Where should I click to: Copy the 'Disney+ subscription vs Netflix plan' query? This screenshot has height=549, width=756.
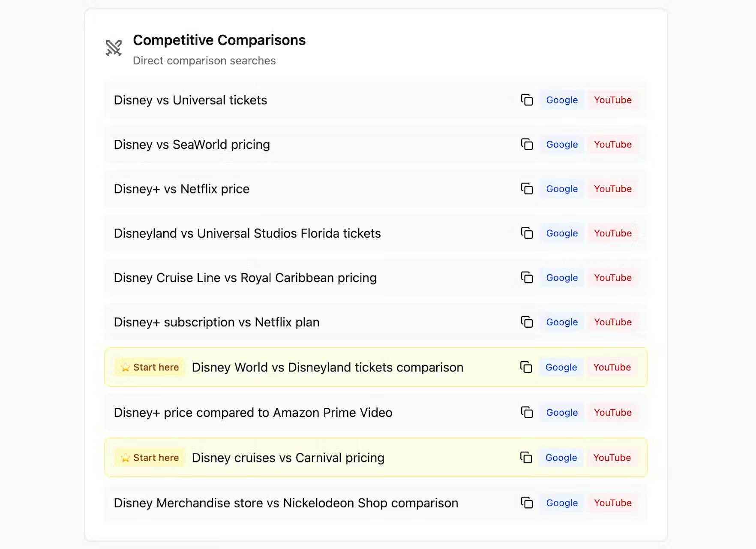pos(527,322)
